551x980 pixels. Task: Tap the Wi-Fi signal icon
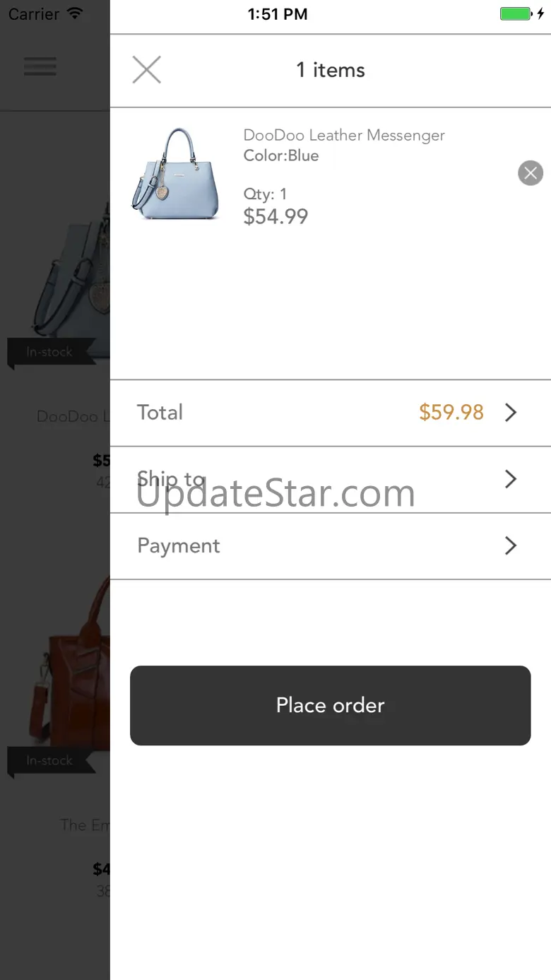[x=74, y=13]
